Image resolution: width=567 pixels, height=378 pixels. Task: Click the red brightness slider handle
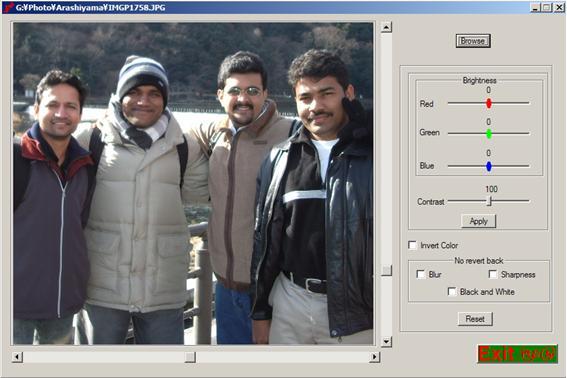click(x=489, y=103)
